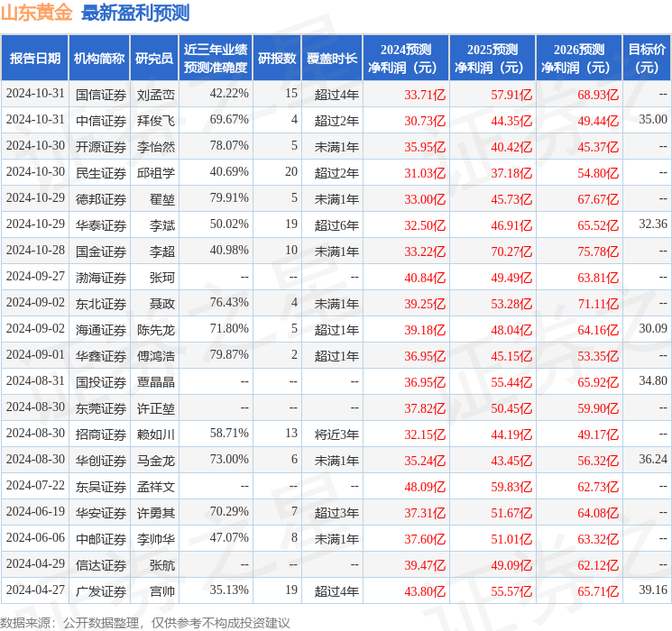
Task: Click analyst name 陈先龙
Action: pyautogui.click(x=156, y=330)
